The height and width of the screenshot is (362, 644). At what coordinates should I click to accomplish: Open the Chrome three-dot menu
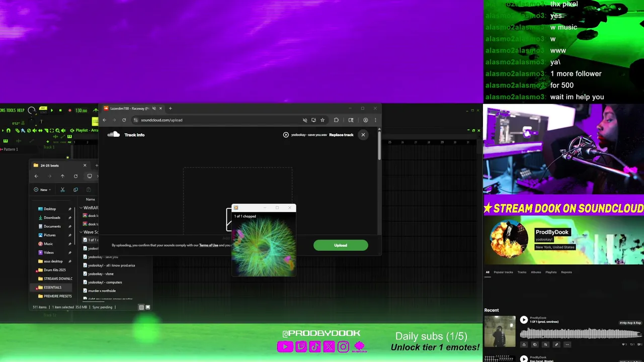coord(375,120)
